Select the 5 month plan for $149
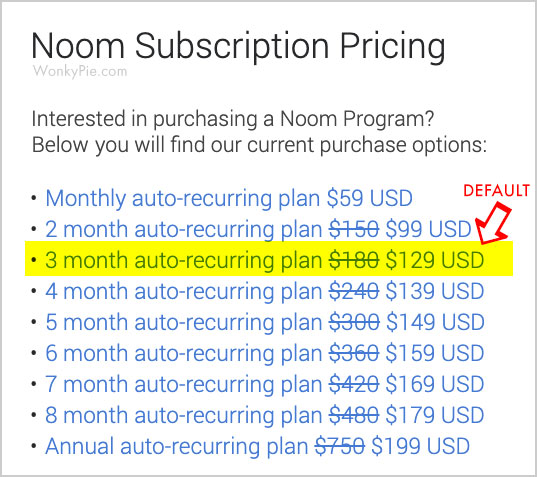 point(265,322)
